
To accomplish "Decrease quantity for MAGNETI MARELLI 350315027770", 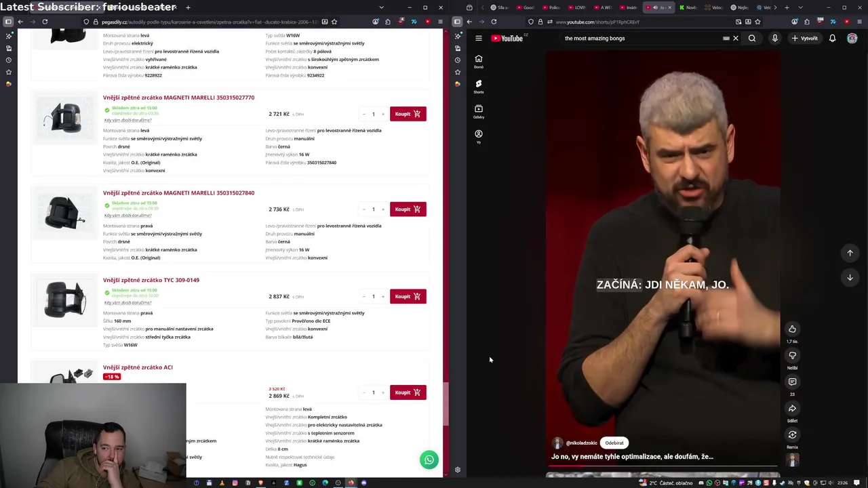I will [364, 114].
